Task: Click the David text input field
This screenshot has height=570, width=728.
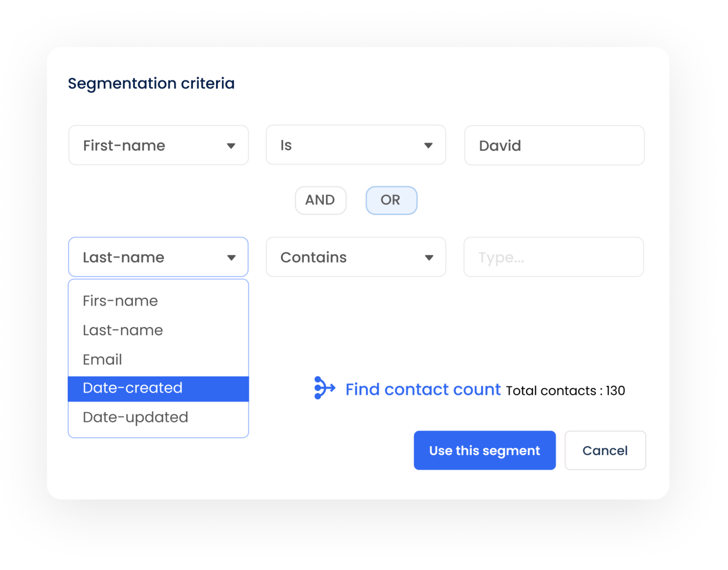Action: tap(553, 145)
